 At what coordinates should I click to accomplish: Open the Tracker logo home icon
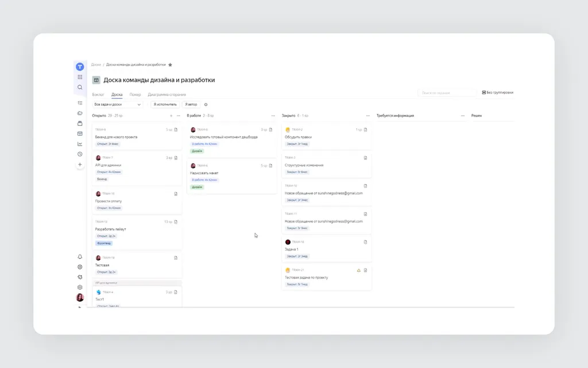[80, 67]
